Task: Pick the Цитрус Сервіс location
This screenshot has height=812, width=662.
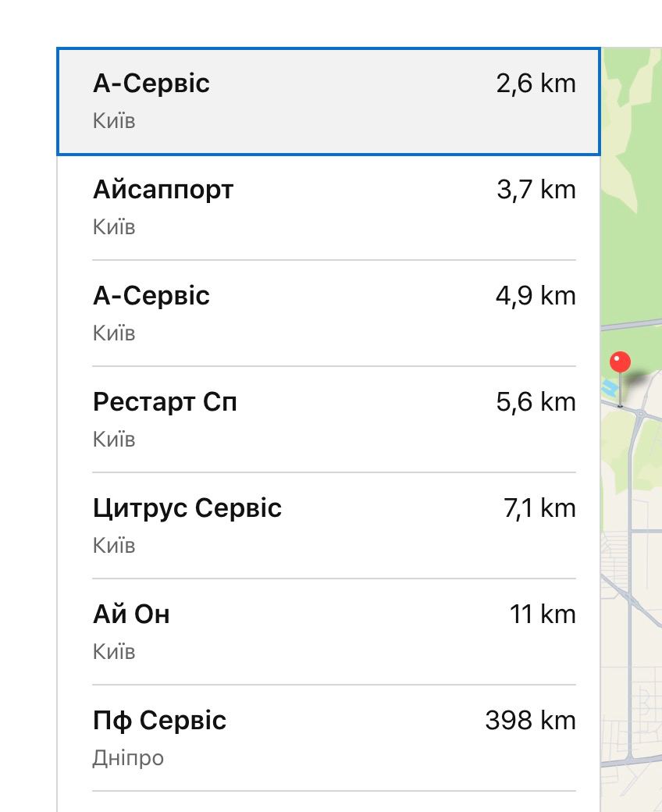Action: coord(328,525)
